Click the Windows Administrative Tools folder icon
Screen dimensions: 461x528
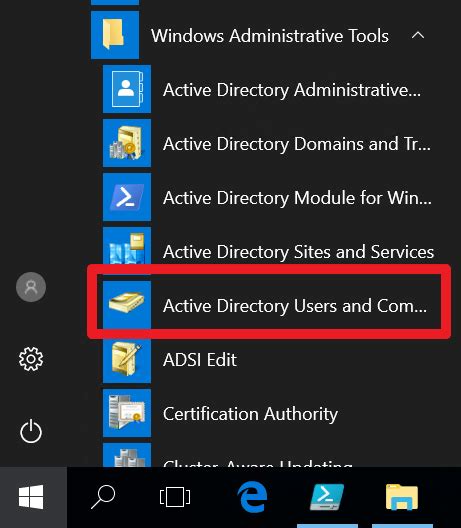115,35
